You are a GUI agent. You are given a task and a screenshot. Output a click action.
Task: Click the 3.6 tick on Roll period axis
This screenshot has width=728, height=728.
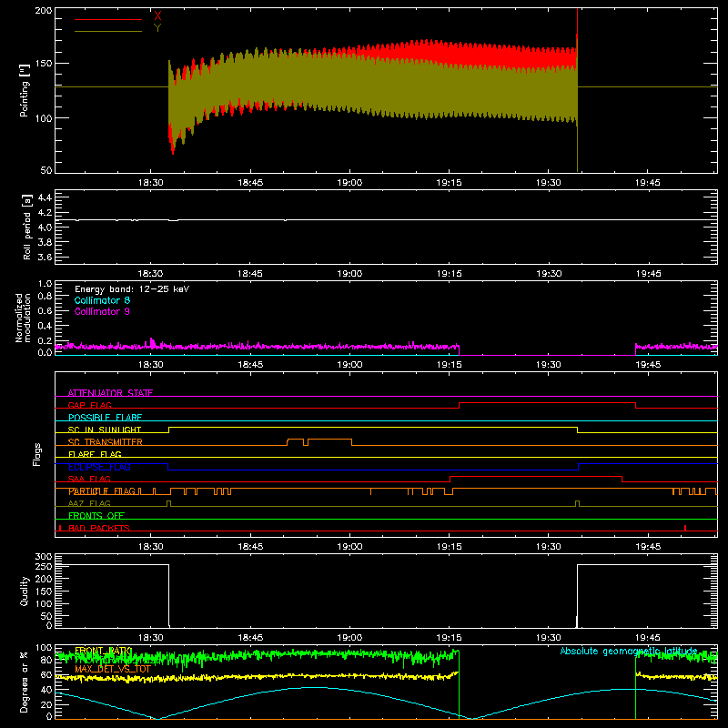45,257
